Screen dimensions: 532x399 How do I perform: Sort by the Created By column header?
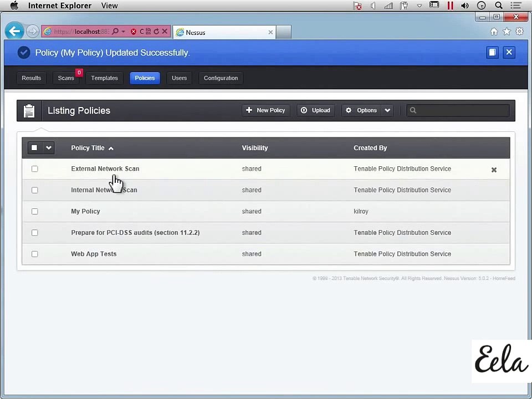pos(370,148)
